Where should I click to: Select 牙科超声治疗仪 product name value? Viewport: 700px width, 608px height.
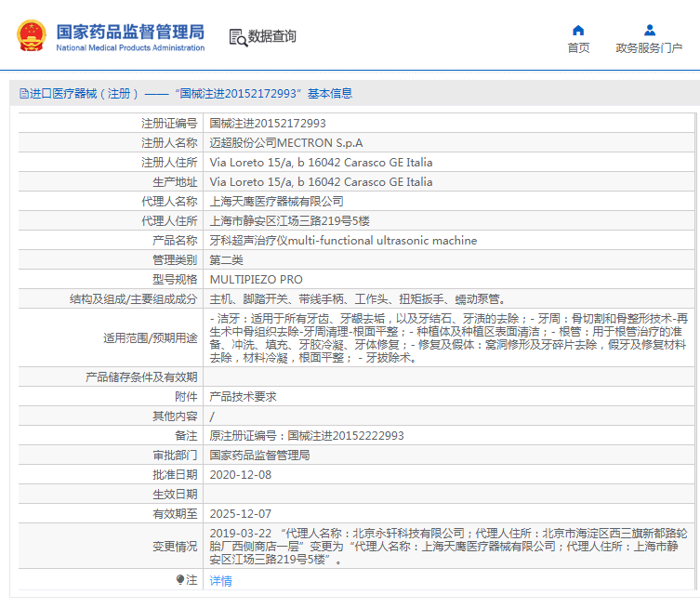(x=343, y=241)
